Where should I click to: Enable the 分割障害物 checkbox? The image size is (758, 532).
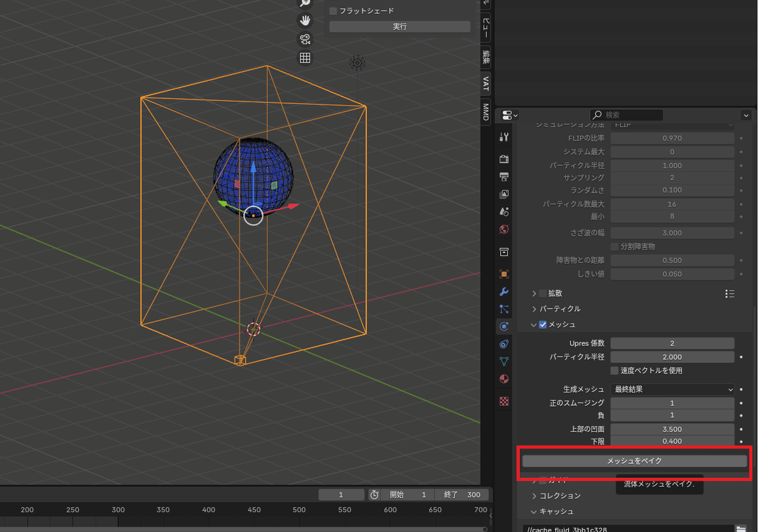pos(615,246)
